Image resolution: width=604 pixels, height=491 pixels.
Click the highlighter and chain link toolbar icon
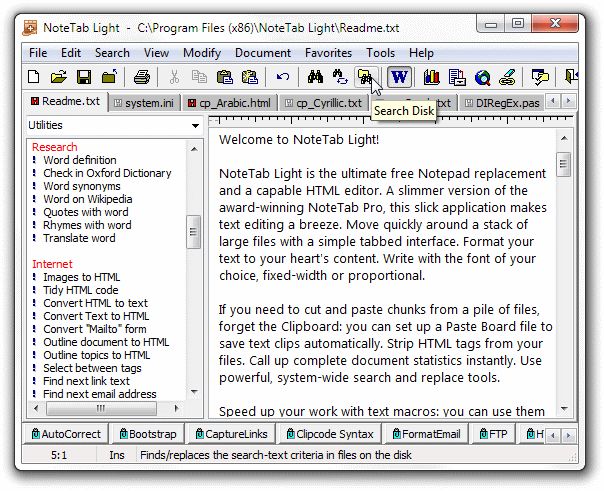[x=507, y=77]
